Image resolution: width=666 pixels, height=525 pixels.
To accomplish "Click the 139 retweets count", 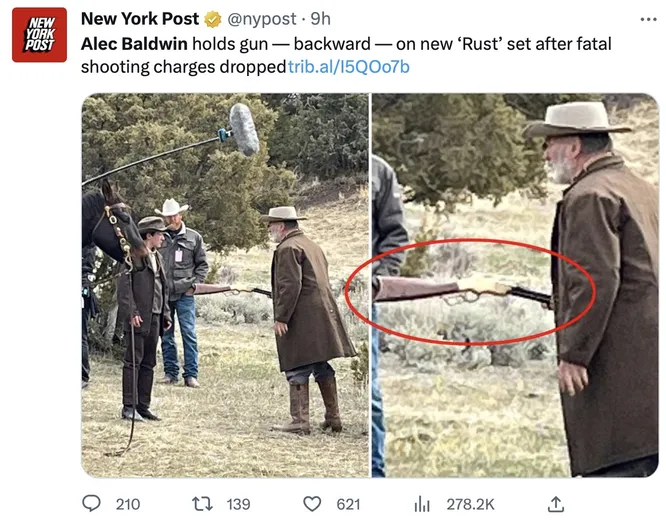I will click(x=238, y=504).
